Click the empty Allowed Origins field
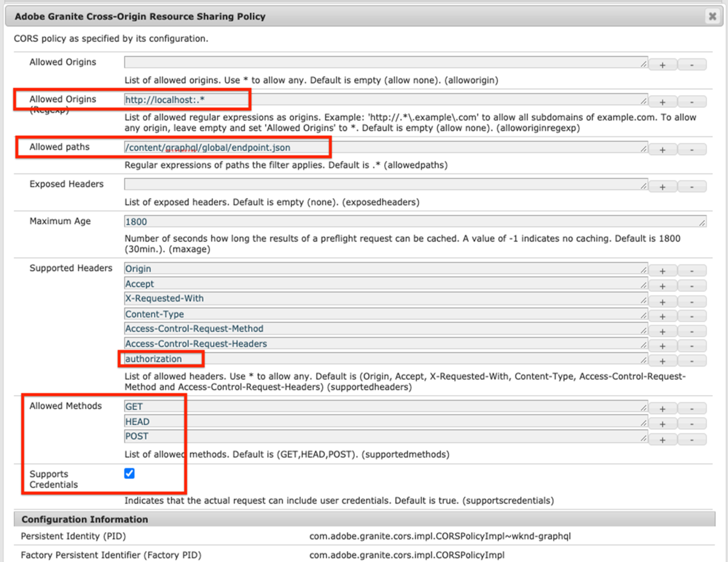 click(386, 62)
